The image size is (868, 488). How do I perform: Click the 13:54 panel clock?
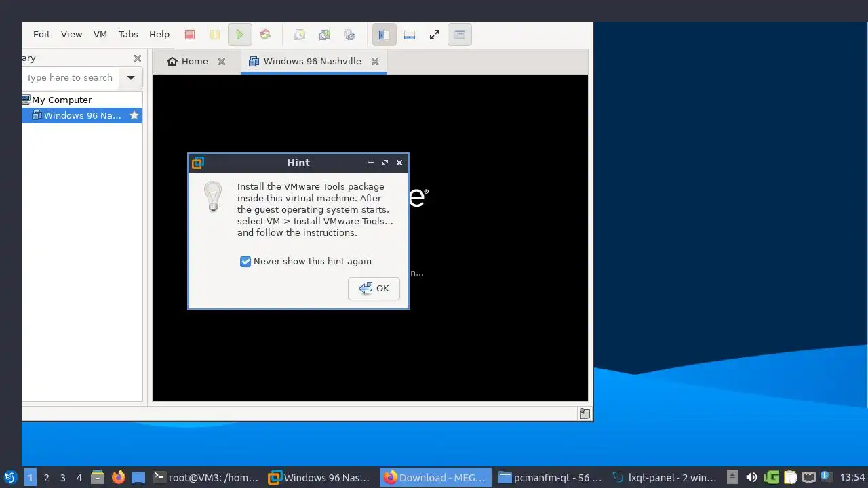pyautogui.click(x=852, y=477)
